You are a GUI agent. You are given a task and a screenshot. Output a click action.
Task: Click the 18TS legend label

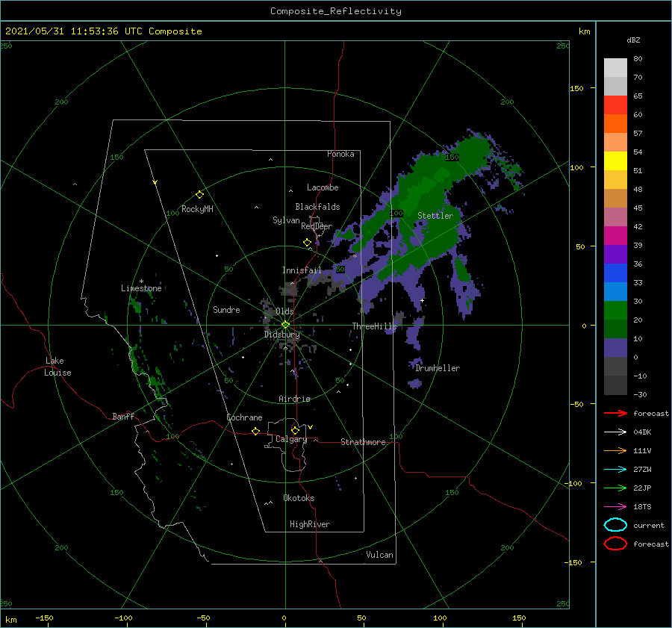point(642,507)
